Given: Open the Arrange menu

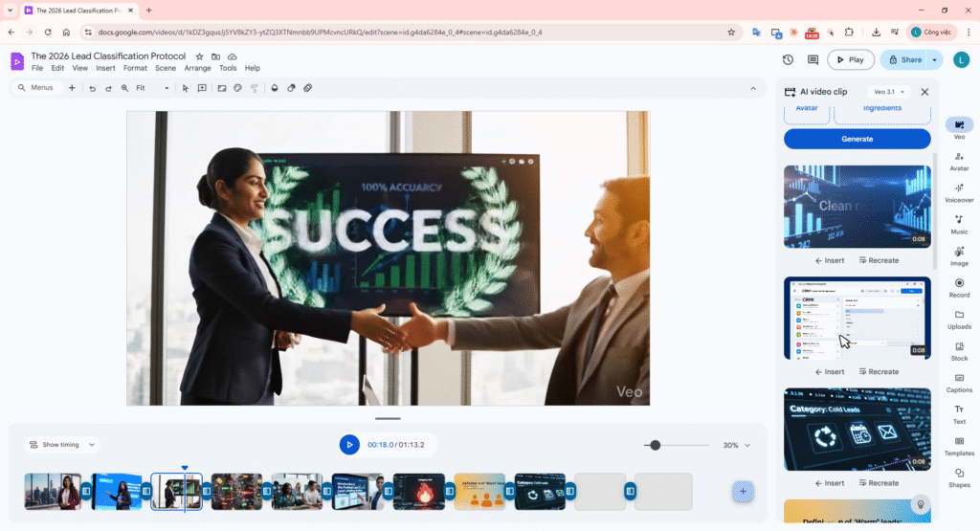Looking at the screenshot, I should pyautogui.click(x=197, y=69).
